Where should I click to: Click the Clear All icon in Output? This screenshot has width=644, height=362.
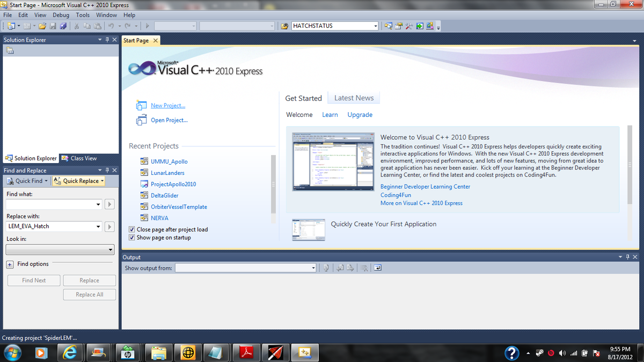(364, 268)
